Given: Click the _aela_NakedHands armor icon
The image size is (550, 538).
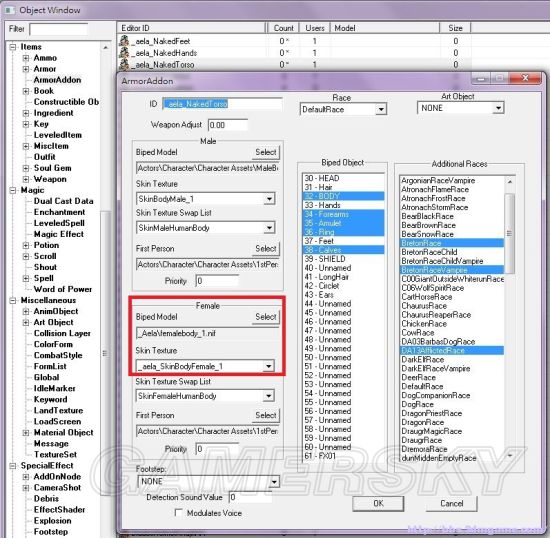Looking at the screenshot, I should 124,53.
